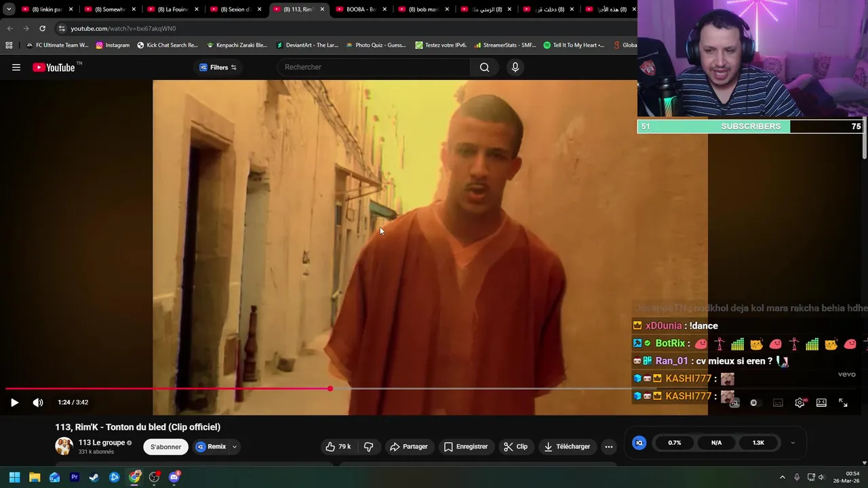
Task: Open Discord from taskbar
Action: [x=174, y=477]
